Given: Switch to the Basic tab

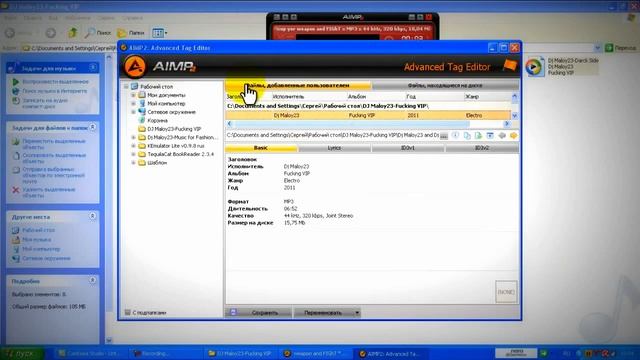Looking at the screenshot, I should point(261,148).
